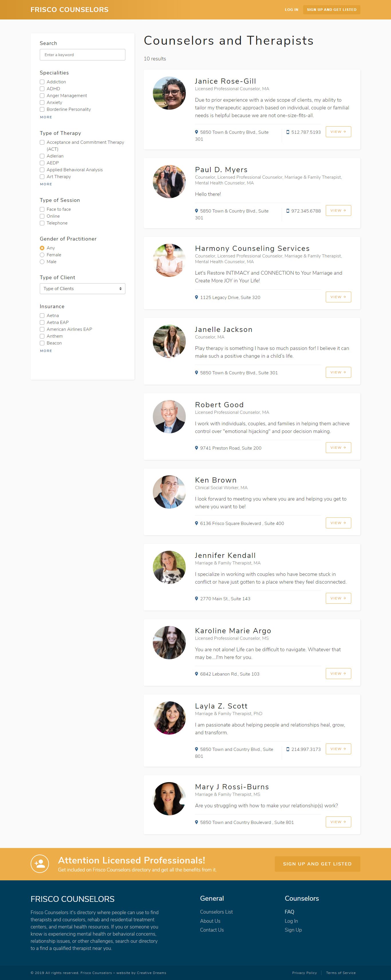Open the Type of Clients dropdown
391x980 pixels.
pyautogui.click(x=82, y=289)
